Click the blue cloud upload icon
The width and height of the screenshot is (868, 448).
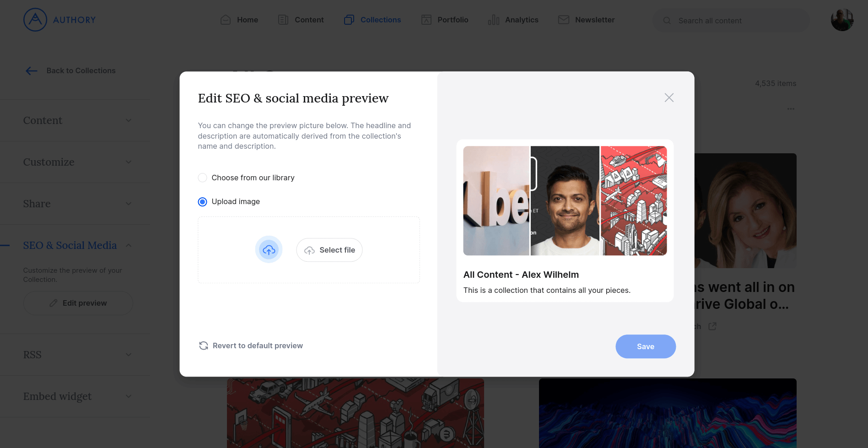click(x=269, y=250)
